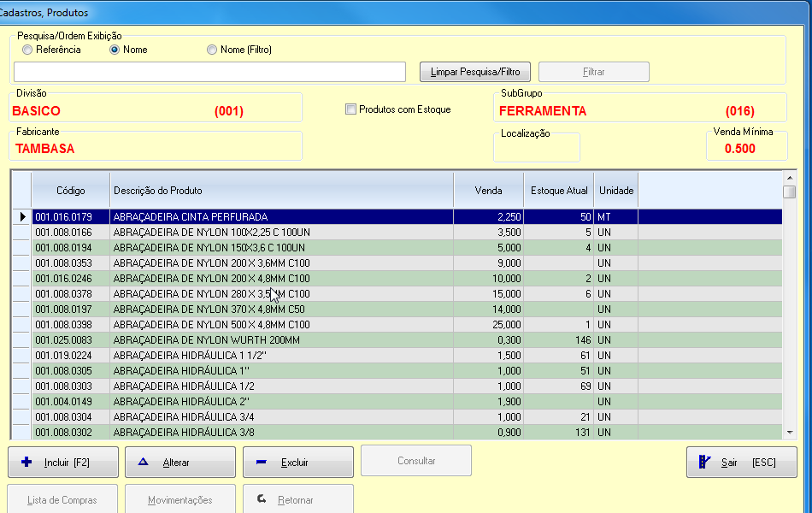Open Lista de Compras
The width and height of the screenshot is (812, 513).
coord(62,500)
